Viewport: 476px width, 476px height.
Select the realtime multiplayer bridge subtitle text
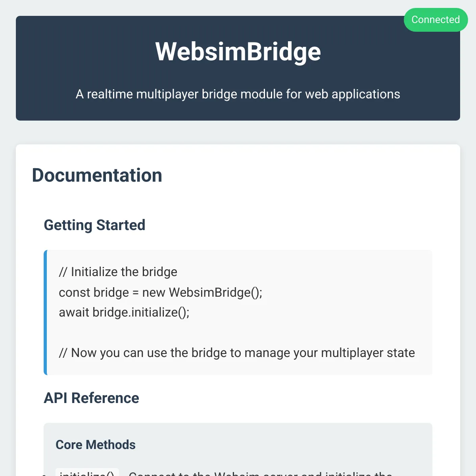pos(238,94)
